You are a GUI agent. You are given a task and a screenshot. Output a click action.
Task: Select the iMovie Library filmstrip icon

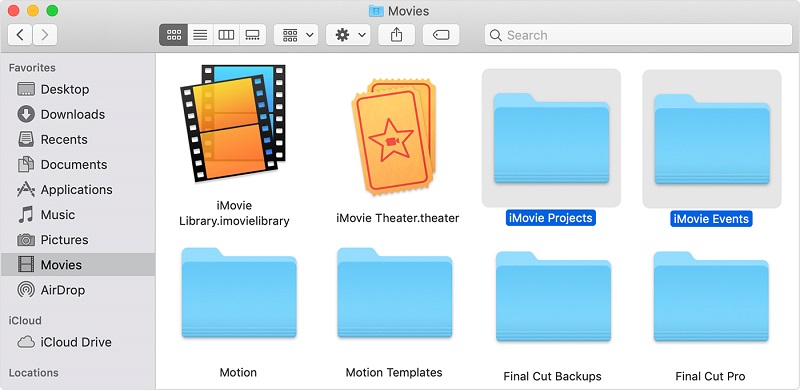pyautogui.click(x=233, y=123)
